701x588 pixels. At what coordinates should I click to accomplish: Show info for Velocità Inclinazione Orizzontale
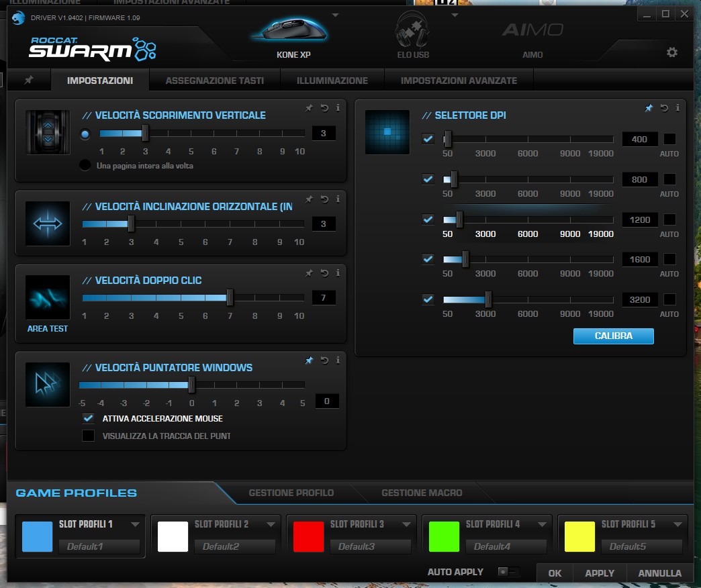[338, 199]
